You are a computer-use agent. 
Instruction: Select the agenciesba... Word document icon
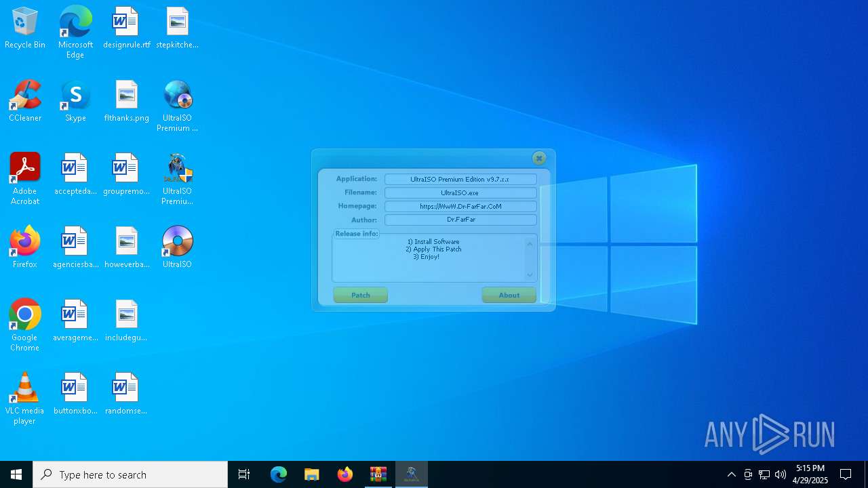(x=75, y=248)
